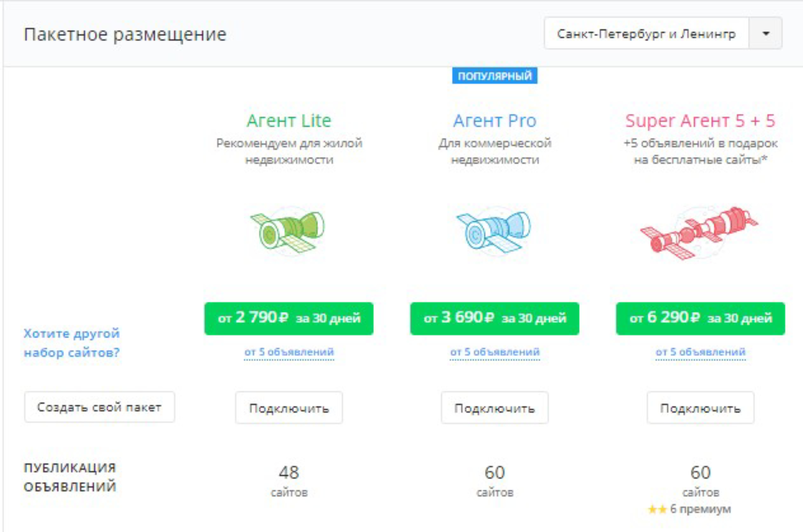Expand 'от 5 объявлений' under Агент Lite
Image resolution: width=803 pixels, height=532 pixels.
click(289, 352)
